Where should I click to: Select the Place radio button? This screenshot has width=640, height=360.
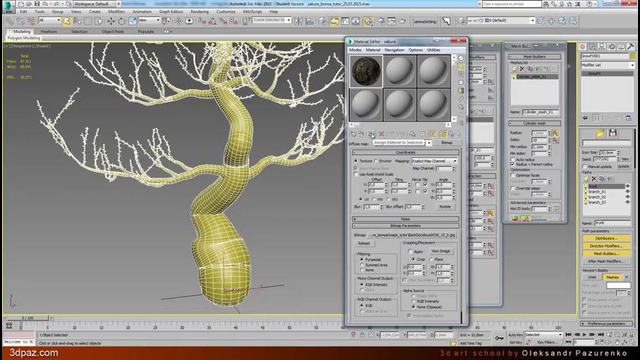point(431,259)
